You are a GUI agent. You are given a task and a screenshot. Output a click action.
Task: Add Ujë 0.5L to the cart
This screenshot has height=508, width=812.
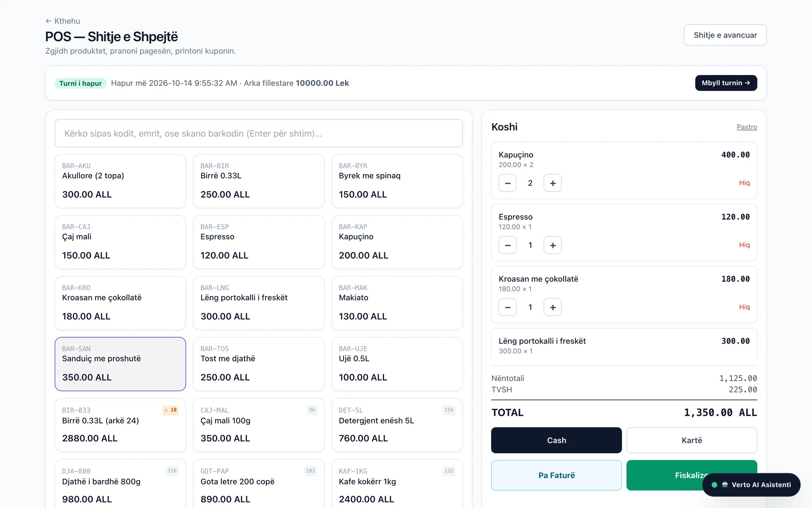pos(397,364)
